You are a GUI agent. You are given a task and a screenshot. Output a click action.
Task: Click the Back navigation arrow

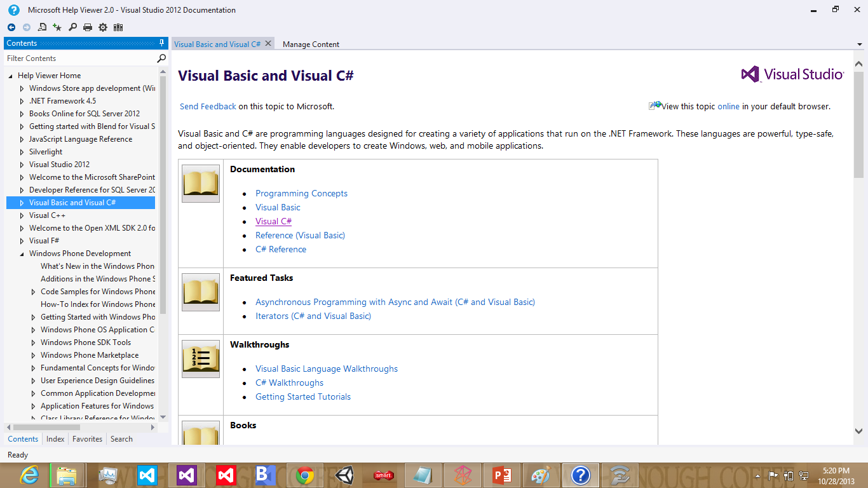(11, 27)
